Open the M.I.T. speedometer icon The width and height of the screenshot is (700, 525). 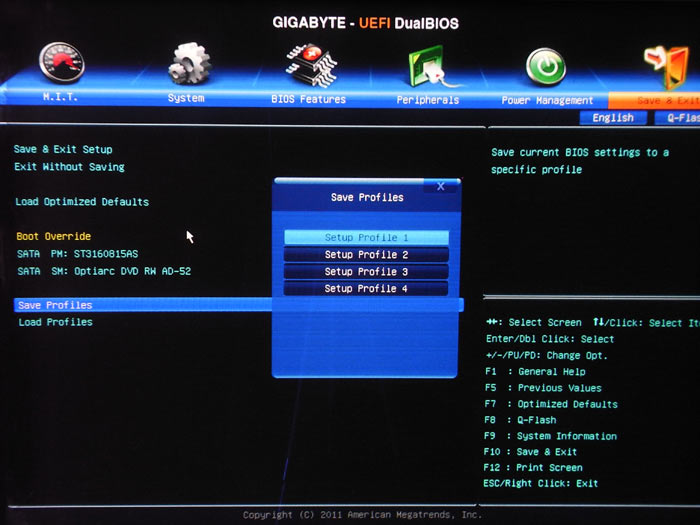click(x=62, y=62)
